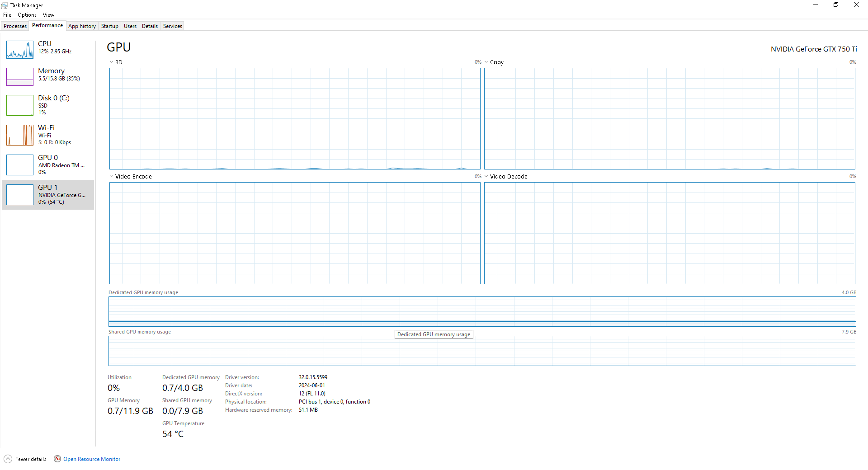
Task: Open Disk 0 (C:) performance graph
Action: point(20,105)
